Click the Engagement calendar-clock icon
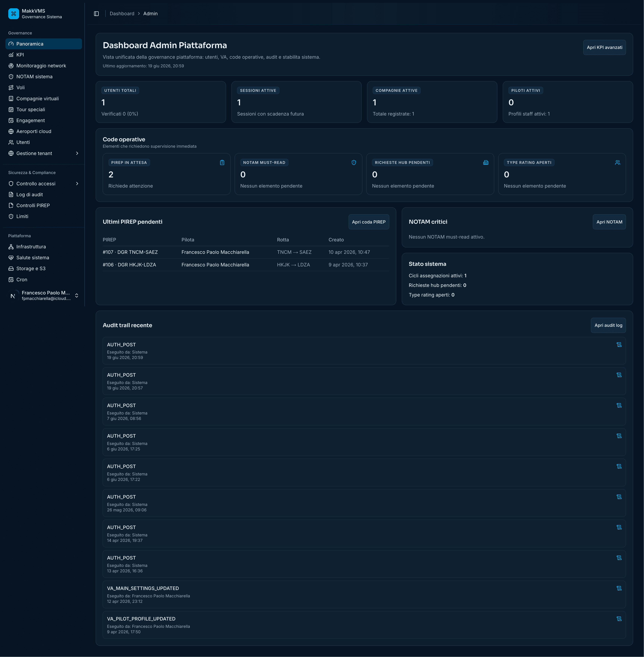The height and width of the screenshot is (657, 644). [x=11, y=120]
